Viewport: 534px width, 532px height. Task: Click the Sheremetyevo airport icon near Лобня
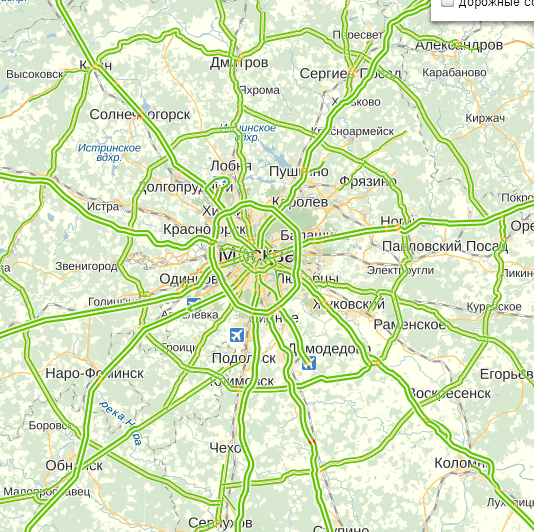(x=220, y=181)
